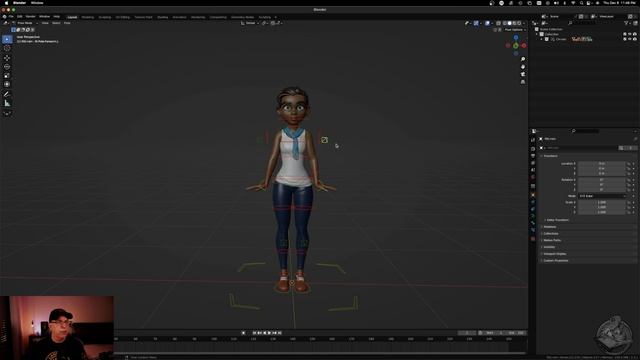Expand the Motion Paths panel

point(552,240)
